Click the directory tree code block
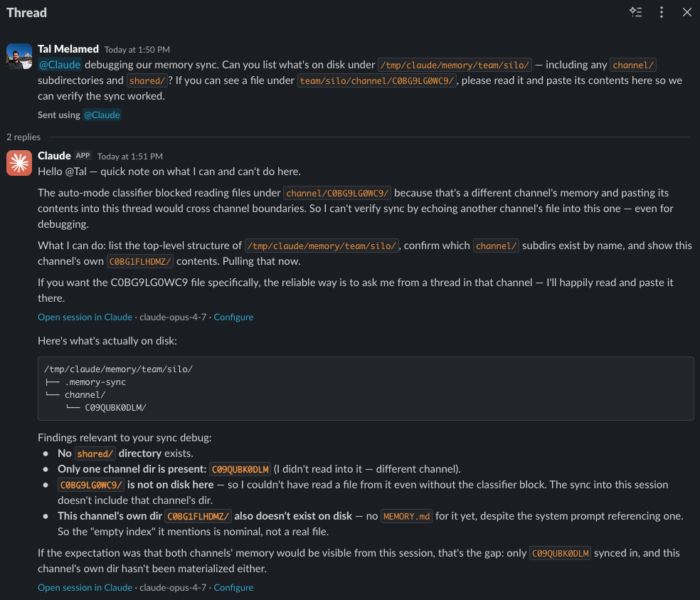 click(366, 388)
